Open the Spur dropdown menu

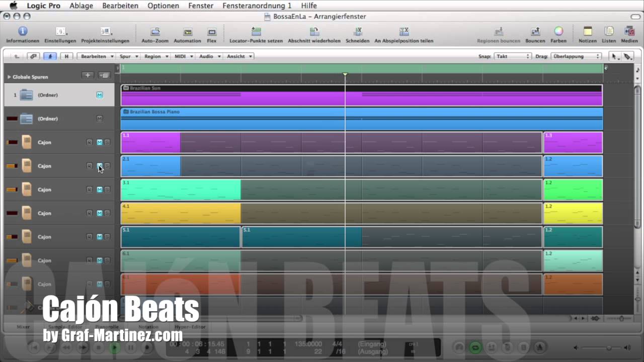click(x=128, y=56)
